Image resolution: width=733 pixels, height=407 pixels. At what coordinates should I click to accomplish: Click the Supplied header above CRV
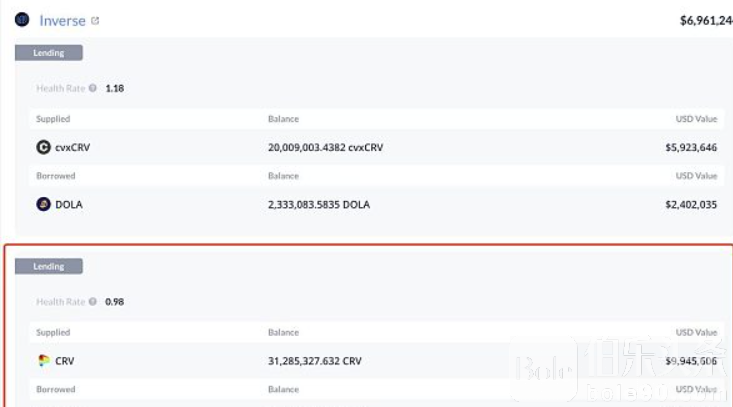pyautogui.click(x=53, y=332)
